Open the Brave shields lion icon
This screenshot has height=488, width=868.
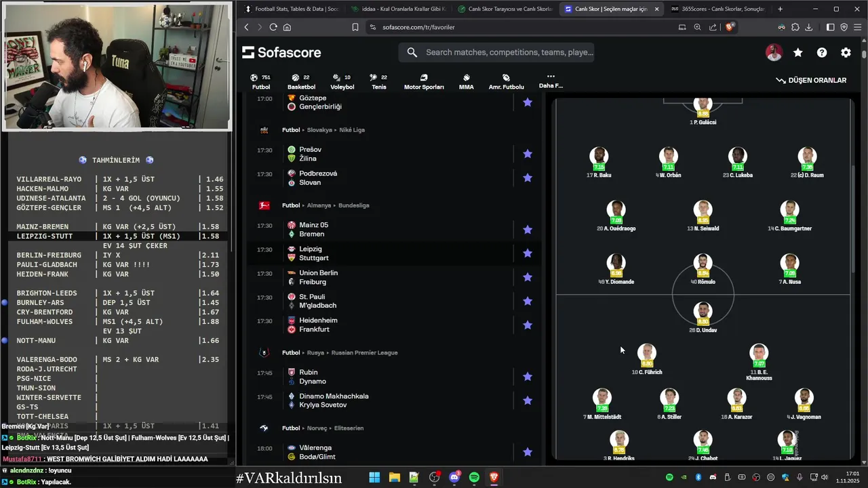click(x=730, y=27)
